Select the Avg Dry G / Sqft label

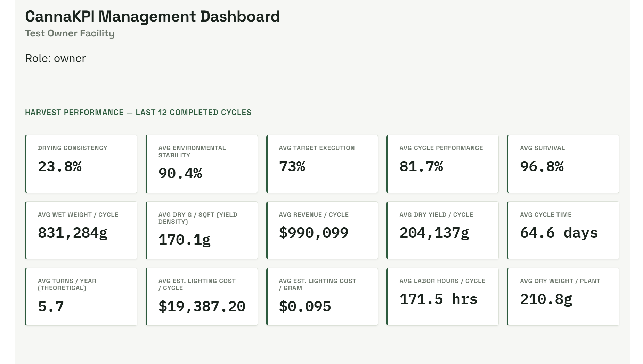click(198, 218)
